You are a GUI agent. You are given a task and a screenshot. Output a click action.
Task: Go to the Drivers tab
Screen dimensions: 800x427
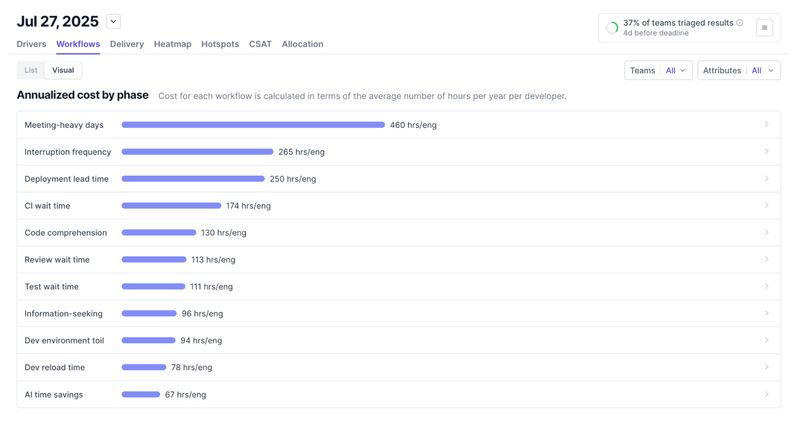click(x=31, y=44)
